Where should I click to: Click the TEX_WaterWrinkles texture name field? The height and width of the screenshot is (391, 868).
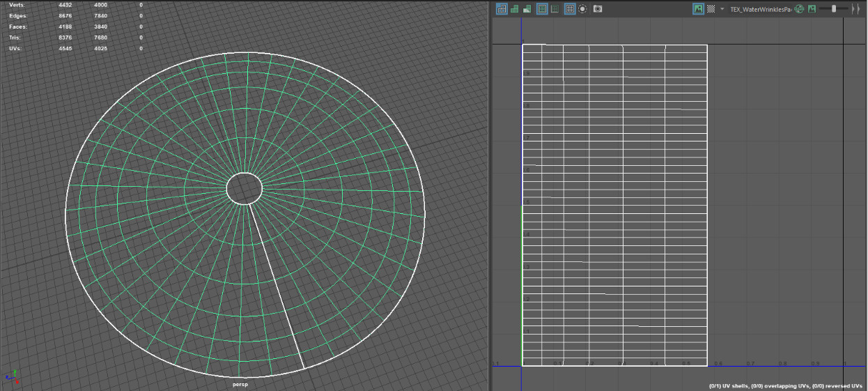(761, 9)
